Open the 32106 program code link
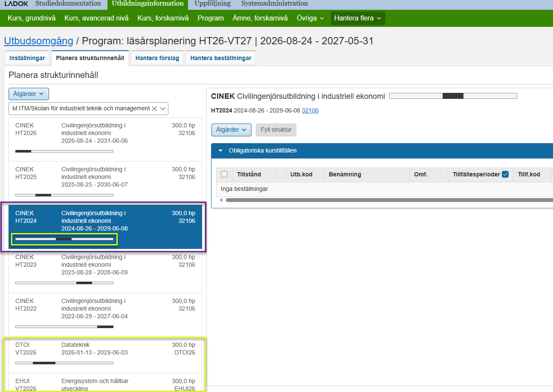553x392 pixels. [x=310, y=110]
